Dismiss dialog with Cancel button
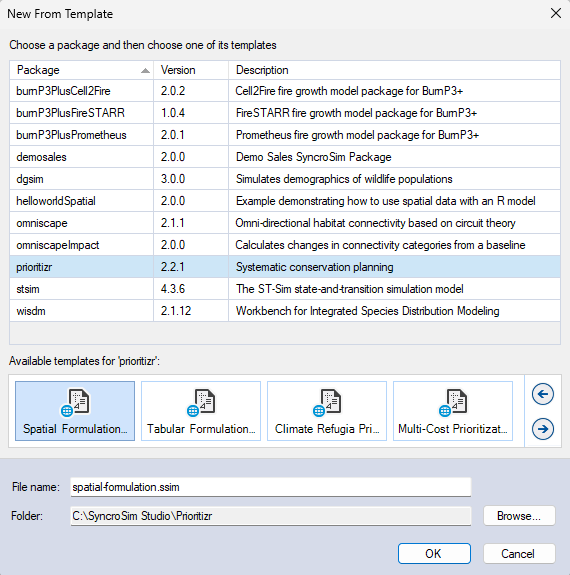Screen dimensions: 570x575 pos(519,553)
